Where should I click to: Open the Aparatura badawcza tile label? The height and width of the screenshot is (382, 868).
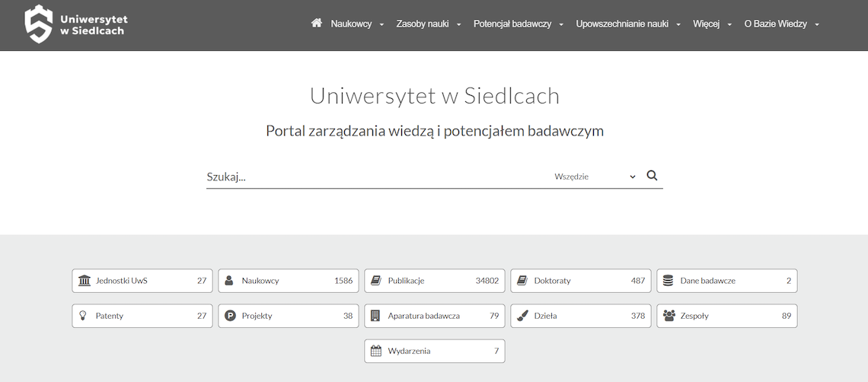tap(423, 316)
